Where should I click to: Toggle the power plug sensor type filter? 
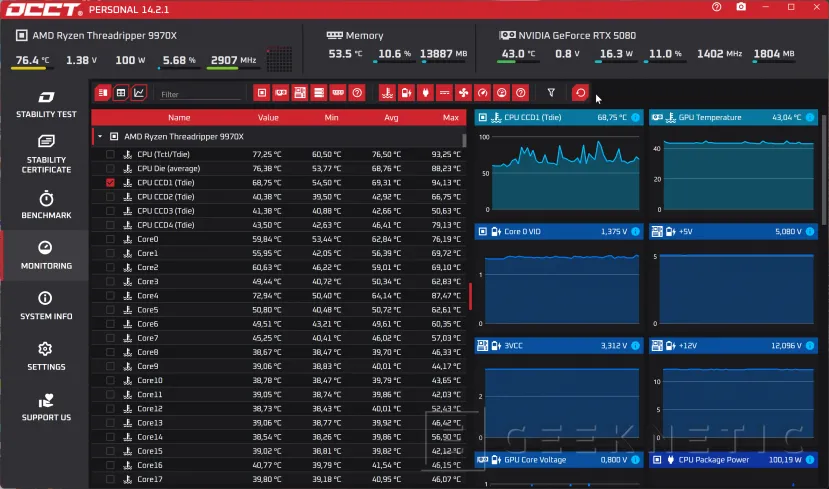pos(426,93)
